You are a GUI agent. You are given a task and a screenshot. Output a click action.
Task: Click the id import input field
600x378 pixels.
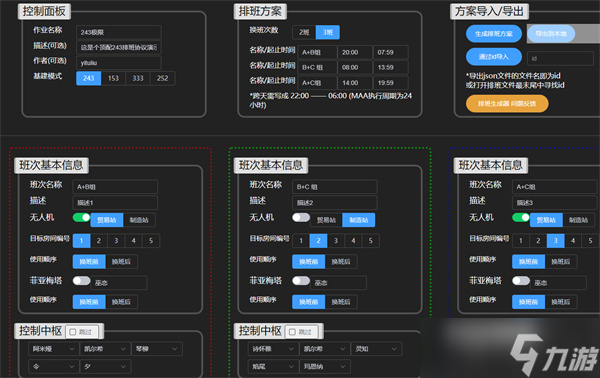(560, 58)
